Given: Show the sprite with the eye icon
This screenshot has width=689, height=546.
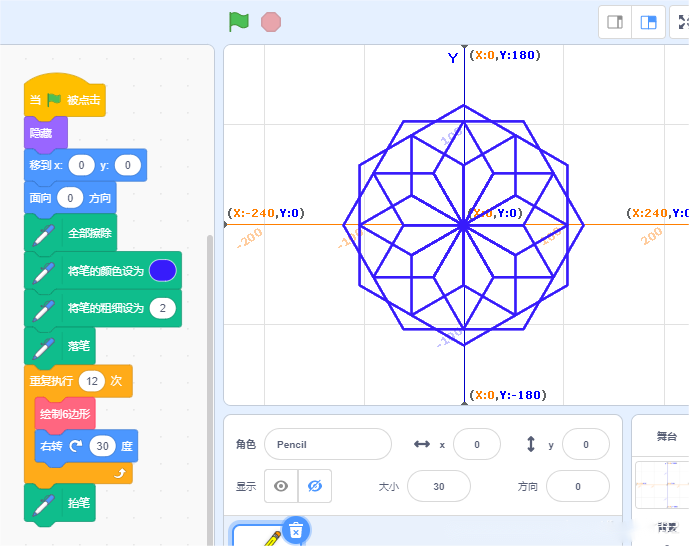Looking at the screenshot, I should [281, 486].
